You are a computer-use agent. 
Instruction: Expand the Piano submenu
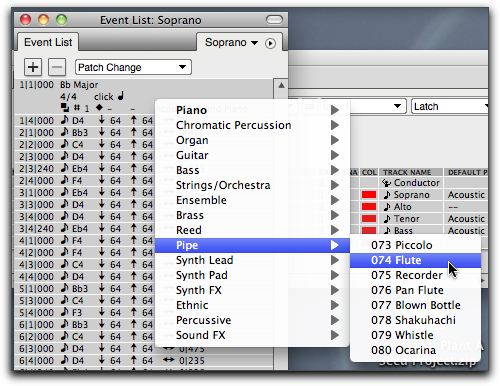coord(252,110)
